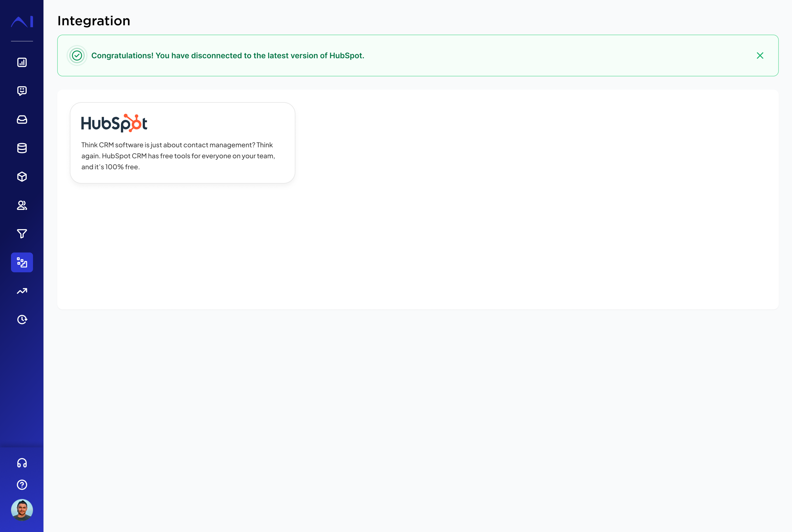Click the 'Congratulations! You have disconnected' message
Image resolution: width=792 pixels, height=532 pixels.
point(228,56)
